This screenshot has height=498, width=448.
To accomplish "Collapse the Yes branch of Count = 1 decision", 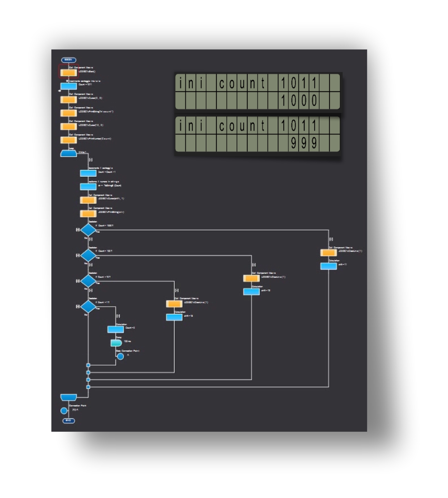I will 118,316.
